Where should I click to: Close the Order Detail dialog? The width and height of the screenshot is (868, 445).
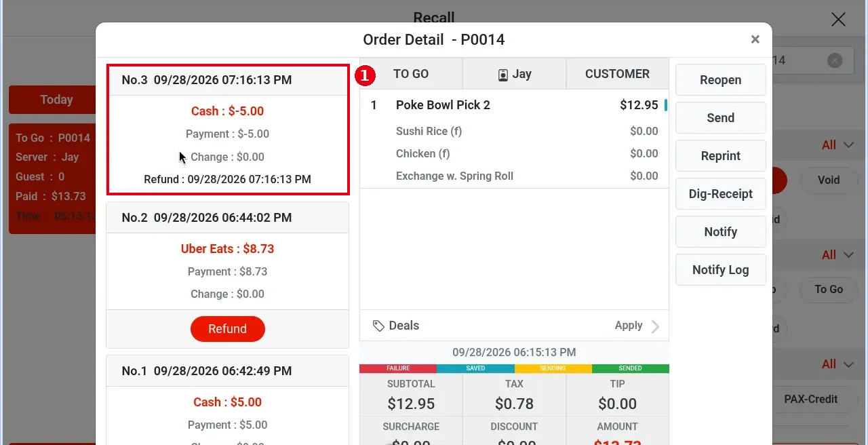coord(755,39)
